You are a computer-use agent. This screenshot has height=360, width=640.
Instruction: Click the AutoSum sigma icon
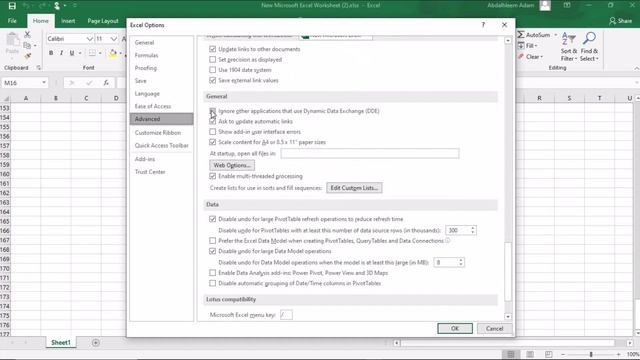click(521, 35)
